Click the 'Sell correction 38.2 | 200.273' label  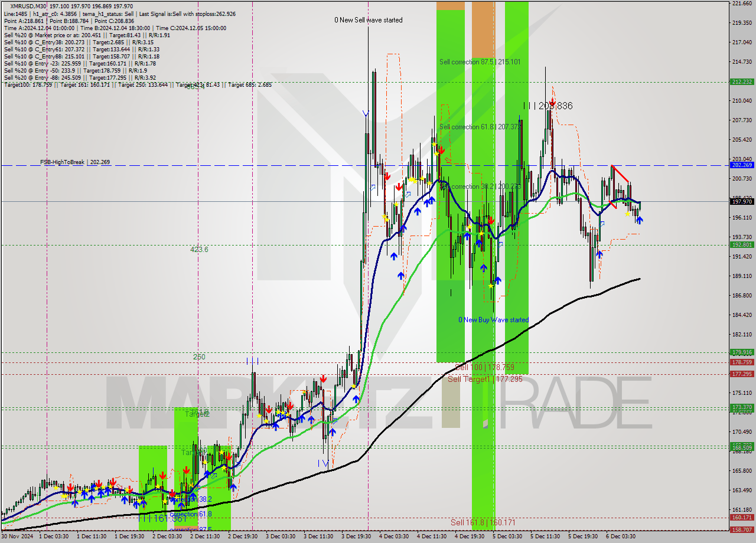pos(480,187)
